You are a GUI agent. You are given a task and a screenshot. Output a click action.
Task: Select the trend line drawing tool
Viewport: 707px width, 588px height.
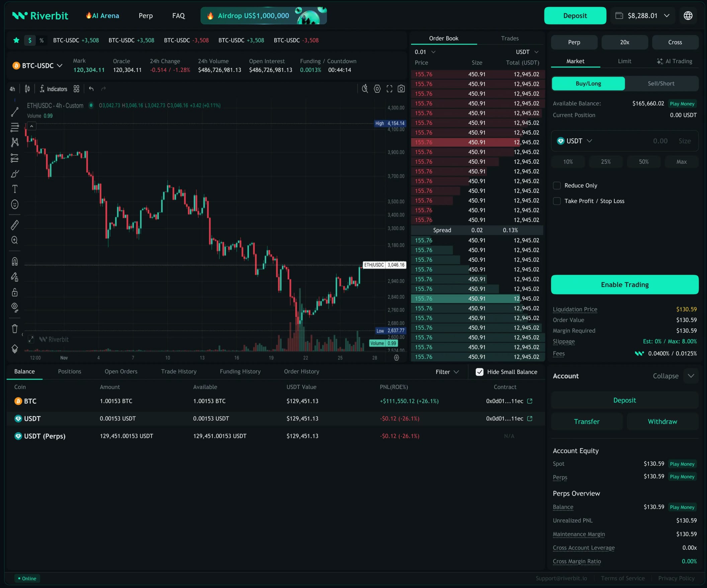point(15,111)
